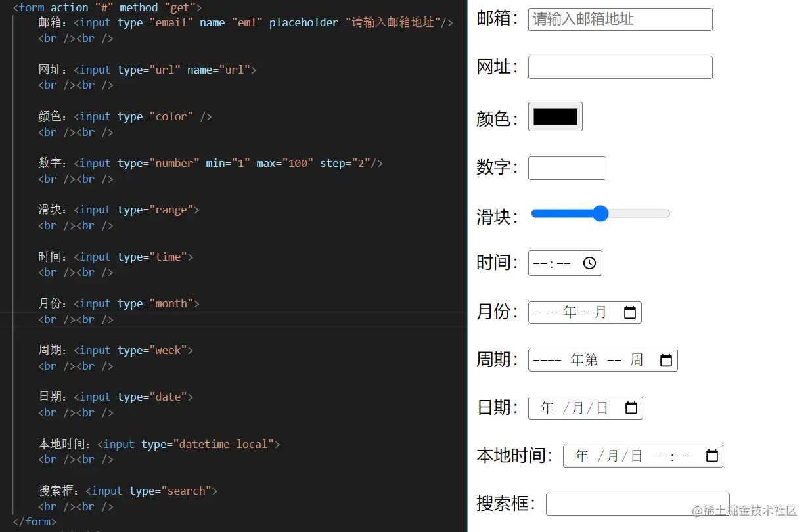Click the 邮箱: label in the preview
The image size is (812, 532).
click(498, 18)
